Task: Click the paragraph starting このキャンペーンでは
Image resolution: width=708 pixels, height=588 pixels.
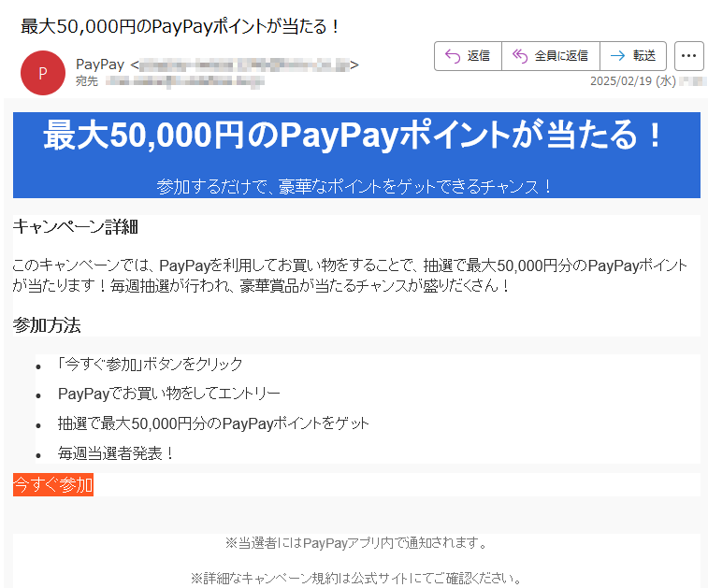Action: click(x=350, y=275)
